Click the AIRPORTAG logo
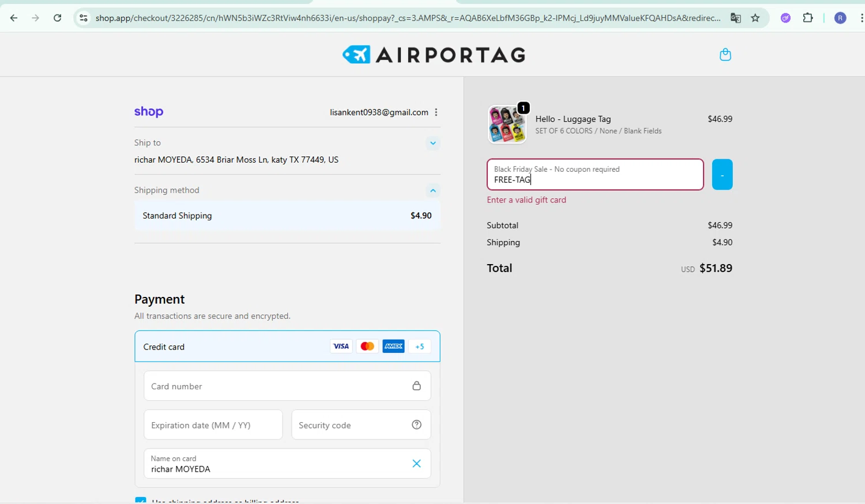Screen dimensions: 865x504 (x=434, y=55)
